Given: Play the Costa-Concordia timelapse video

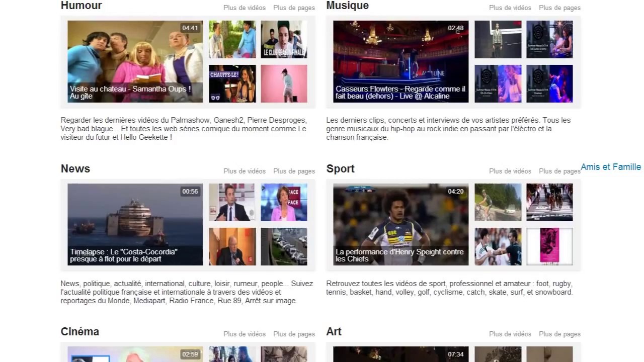Looking at the screenshot, I should [x=135, y=224].
